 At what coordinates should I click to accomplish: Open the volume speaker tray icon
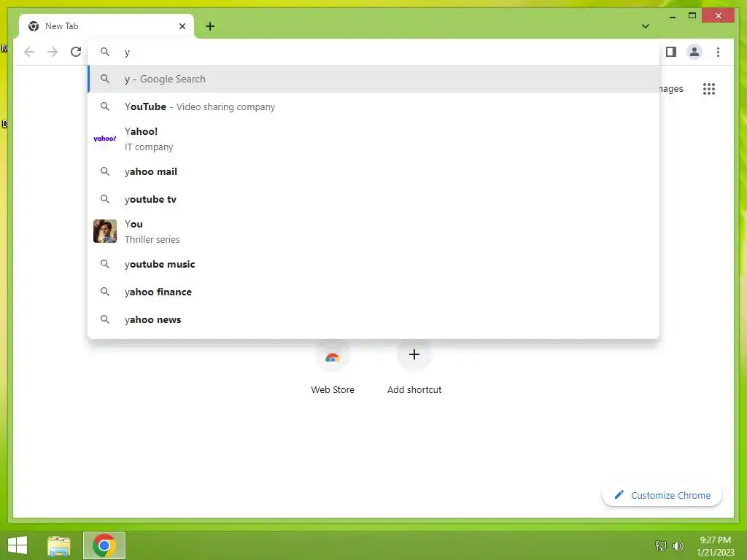678,545
